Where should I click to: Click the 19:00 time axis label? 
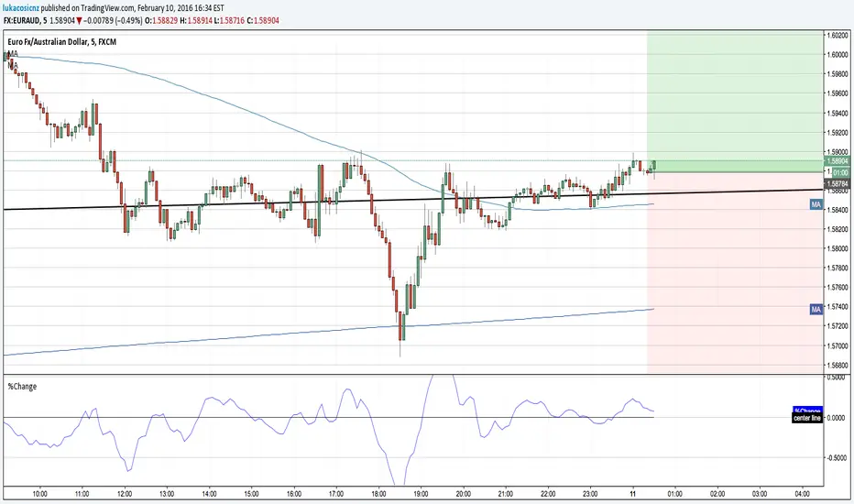pyautogui.click(x=421, y=494)
